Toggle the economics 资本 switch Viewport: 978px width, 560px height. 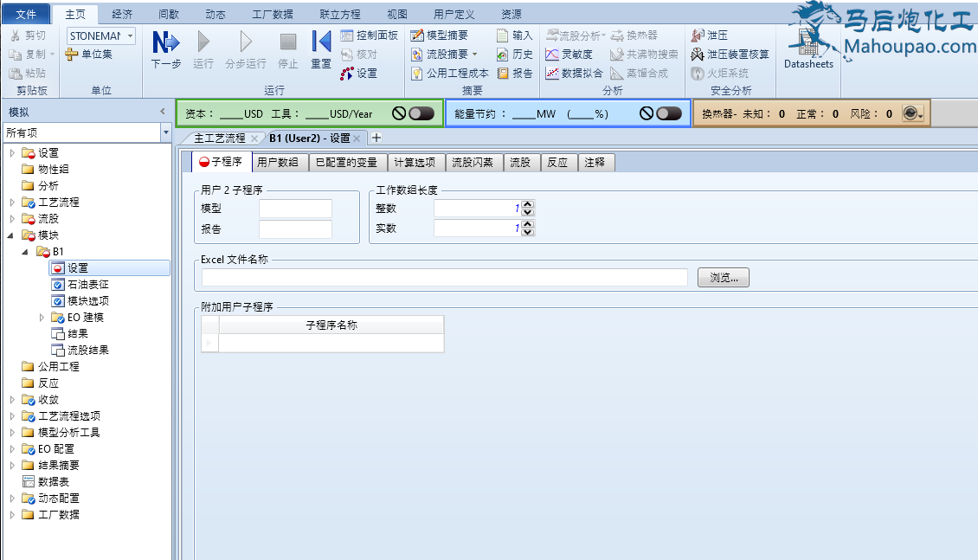click(x=421, y=113)
